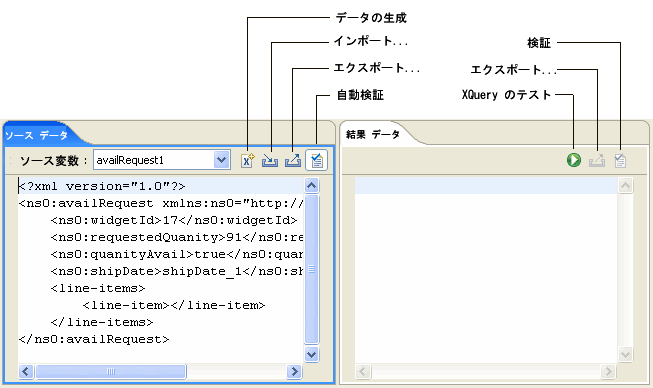
Task: Click down arrow of source XML vertical scrollbar
Action: pos(312,355)
